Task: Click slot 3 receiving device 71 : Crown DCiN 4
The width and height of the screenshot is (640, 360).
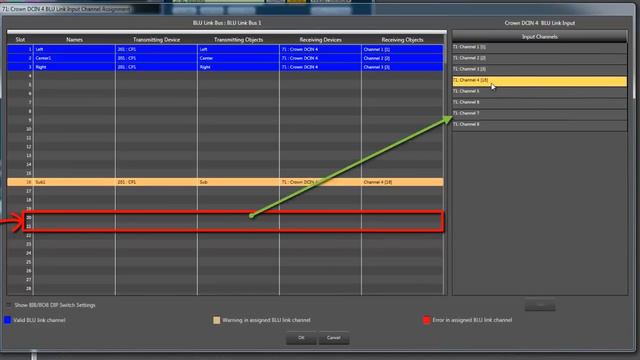Action: (320, 67)
